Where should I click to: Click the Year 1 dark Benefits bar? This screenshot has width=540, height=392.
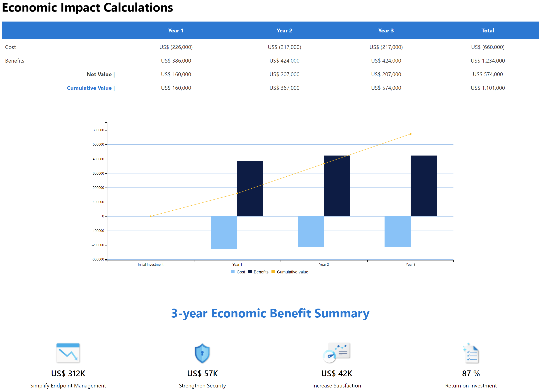tap(250, 189)
